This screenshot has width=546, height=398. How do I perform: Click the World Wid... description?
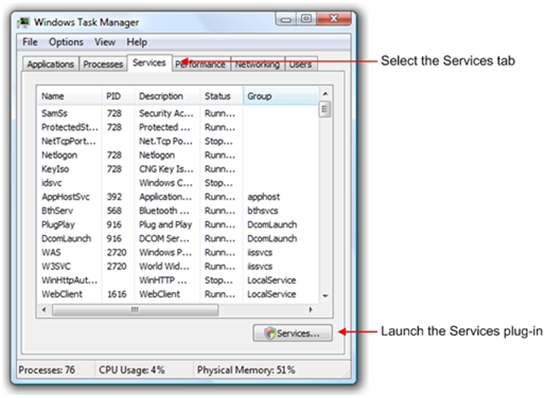point(164,266)
